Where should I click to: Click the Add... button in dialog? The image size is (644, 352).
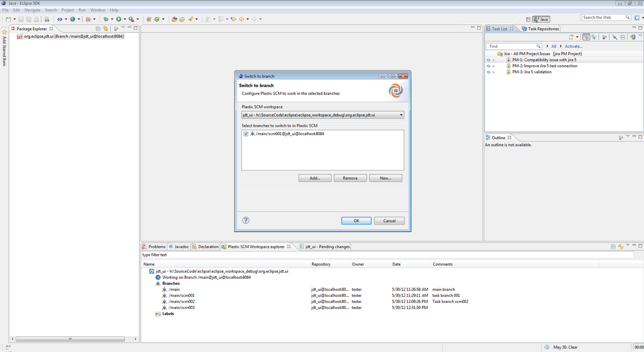click(x=315, y=178)
